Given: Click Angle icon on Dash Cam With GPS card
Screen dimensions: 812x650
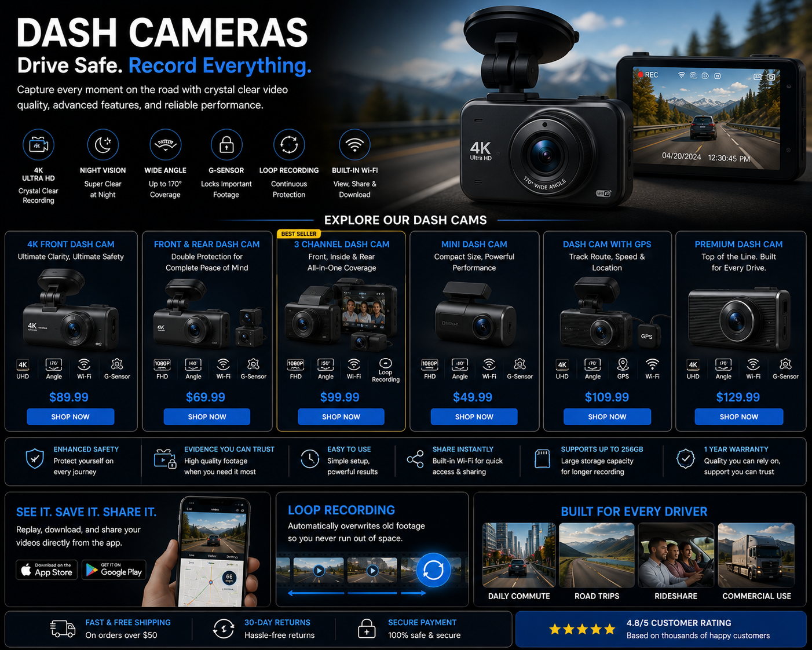Looking at the screenshot, I should click(592, 364).
